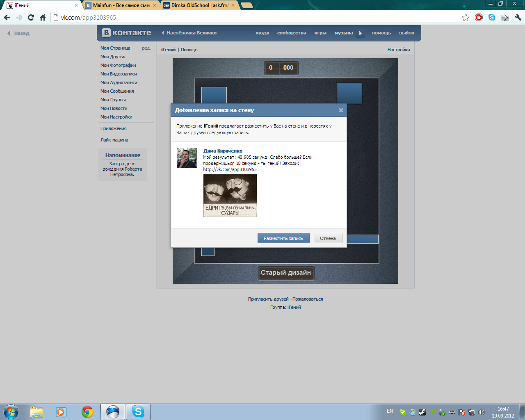Viewport: 525px width, 420px height.
Task: Click Пригласить друзей link
Action: pyautogui.click(x=268, y=299)
